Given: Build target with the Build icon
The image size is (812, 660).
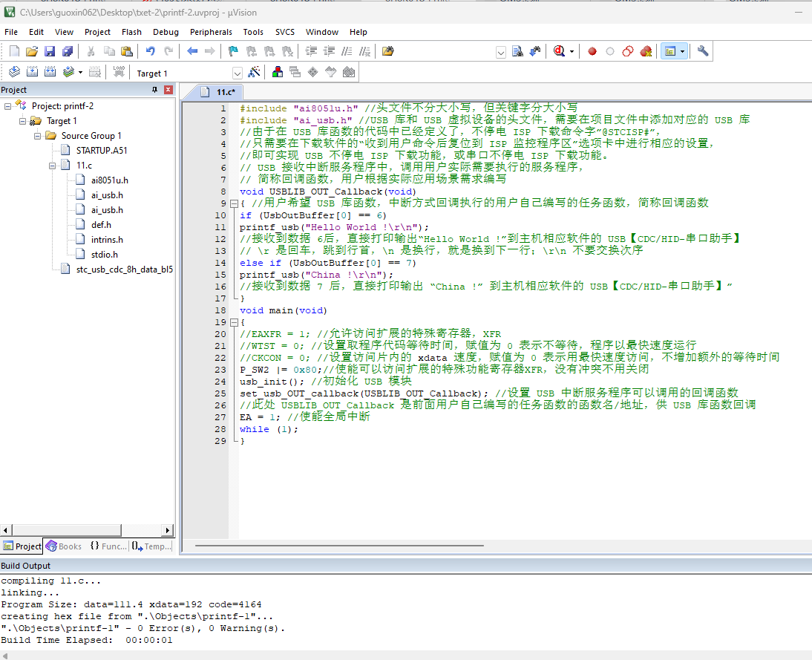Looking at the screenshot, I should click(32, 72).
